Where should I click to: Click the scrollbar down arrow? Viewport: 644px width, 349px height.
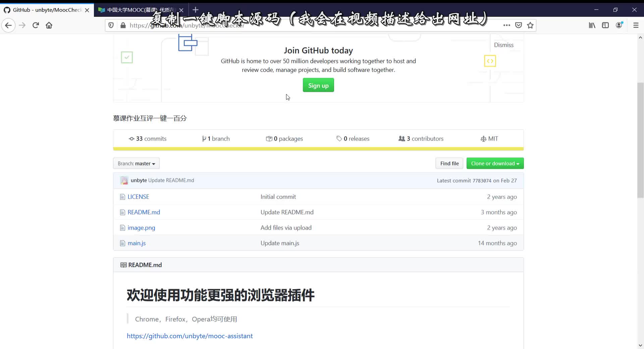(640, 345)
